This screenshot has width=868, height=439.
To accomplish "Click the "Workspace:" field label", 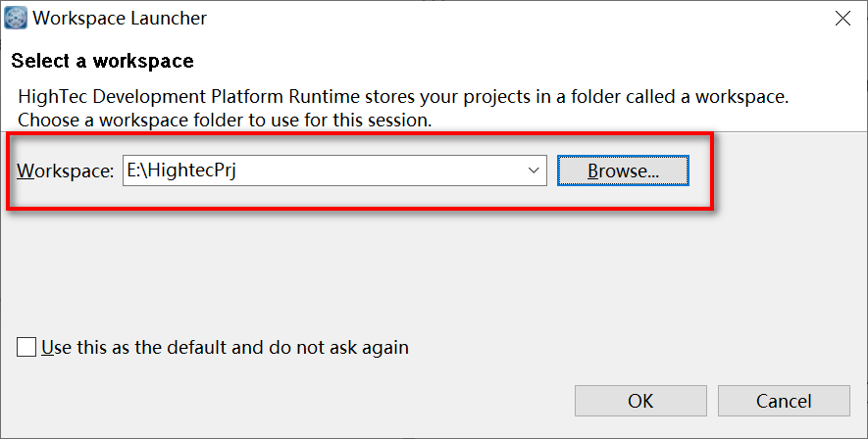I will click(x=66, y=171).
